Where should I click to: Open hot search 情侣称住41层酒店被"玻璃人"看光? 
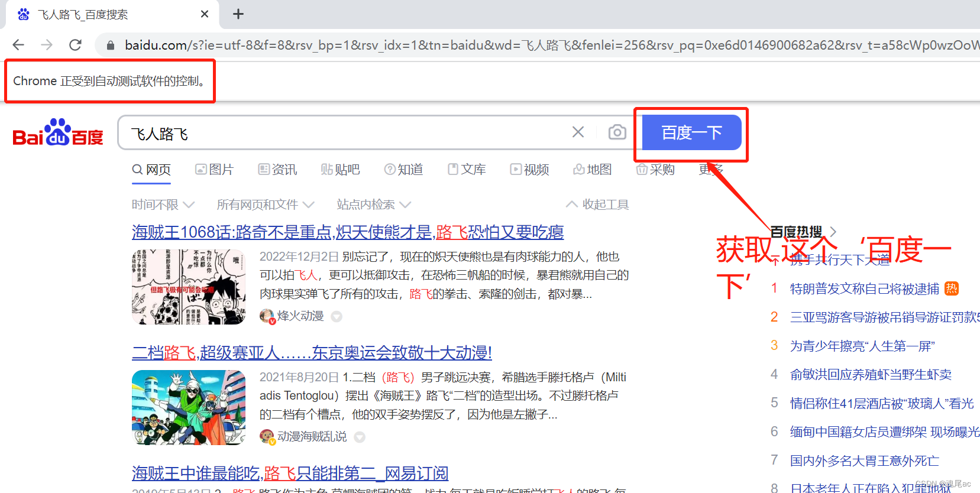pyautogui.click(x=882, y=404)
